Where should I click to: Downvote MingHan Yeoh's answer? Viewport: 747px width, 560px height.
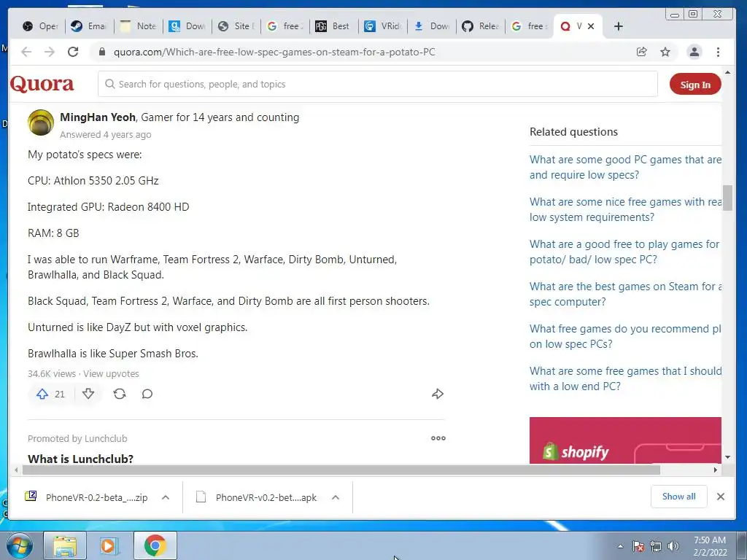(x=88, y=394)
